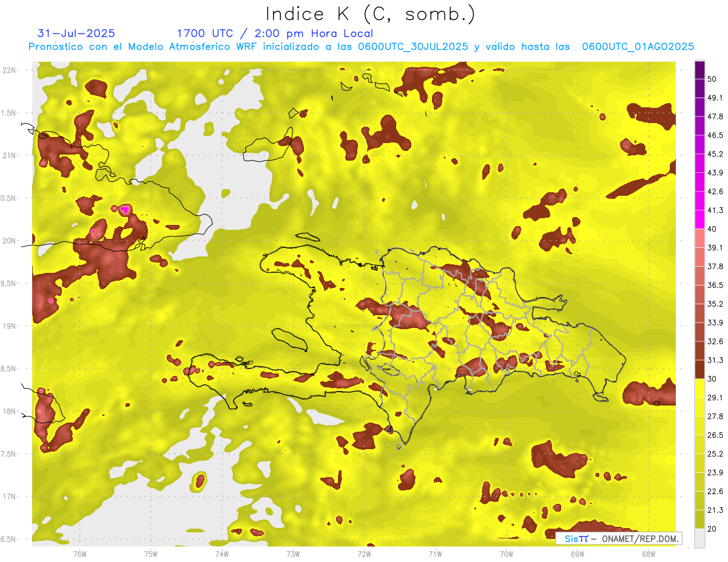Click the "18N" latitude label

tap(10, 412)
